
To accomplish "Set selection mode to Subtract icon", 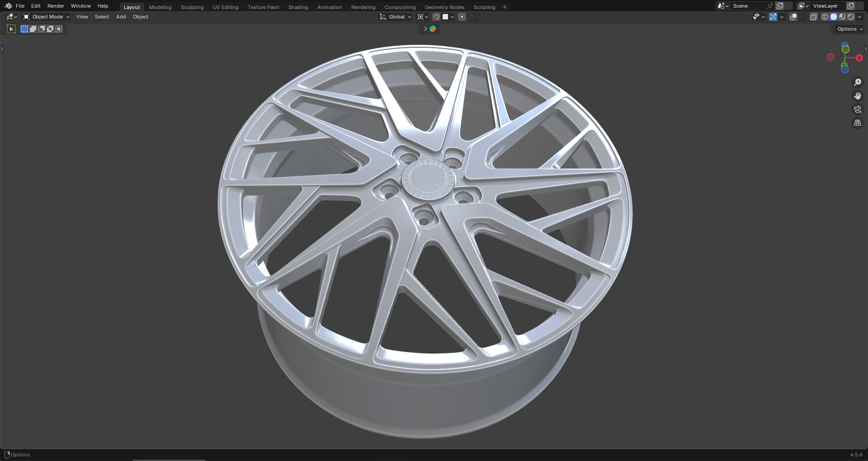I will click(x=42, y=29).
